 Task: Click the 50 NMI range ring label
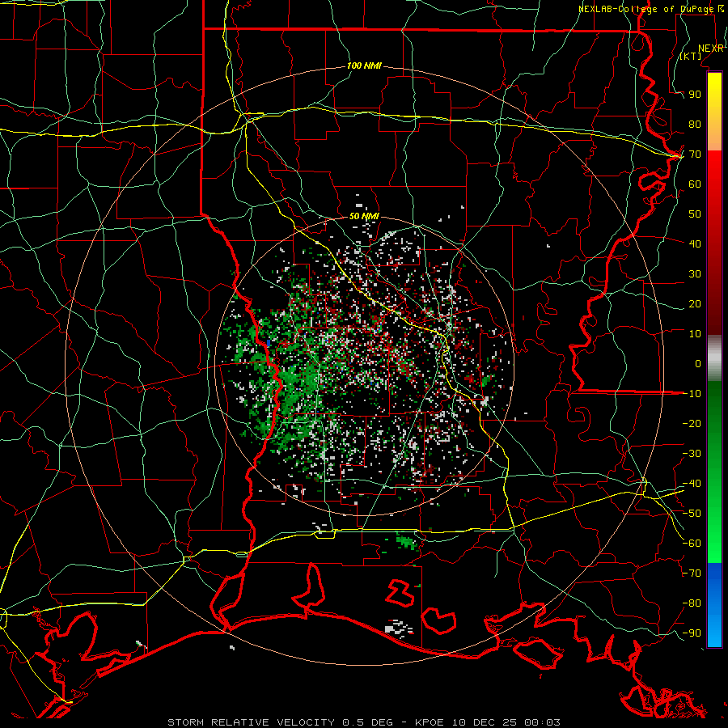coord(364,216)
